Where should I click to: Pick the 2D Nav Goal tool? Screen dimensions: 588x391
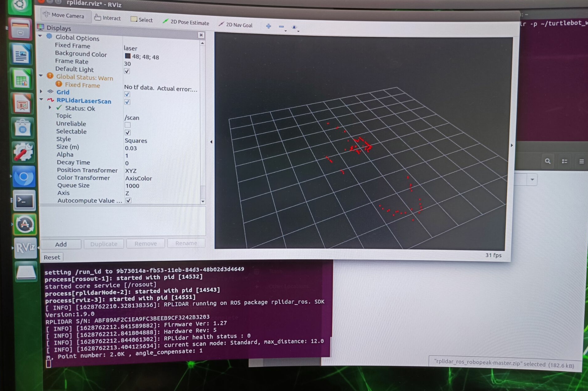[235, 25]
